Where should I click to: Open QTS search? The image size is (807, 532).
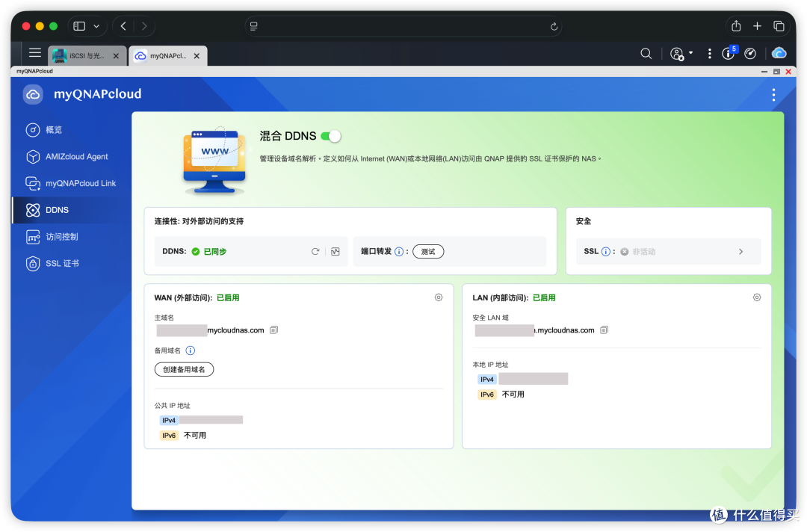(646, 54)
